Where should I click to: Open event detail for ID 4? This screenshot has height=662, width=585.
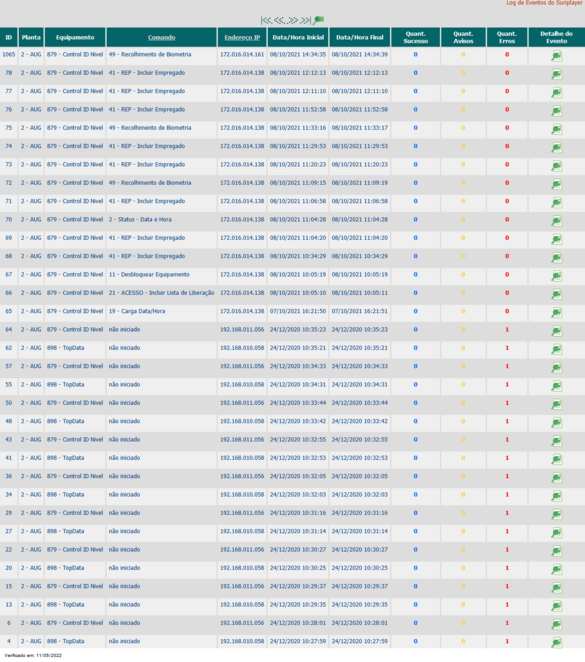point(557,643)
